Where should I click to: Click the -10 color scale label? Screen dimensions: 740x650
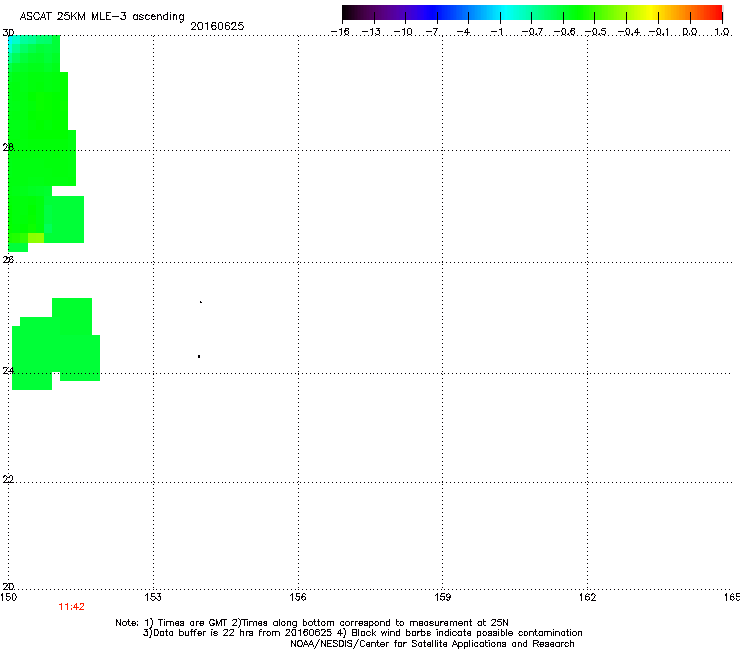tap(403, 32)
